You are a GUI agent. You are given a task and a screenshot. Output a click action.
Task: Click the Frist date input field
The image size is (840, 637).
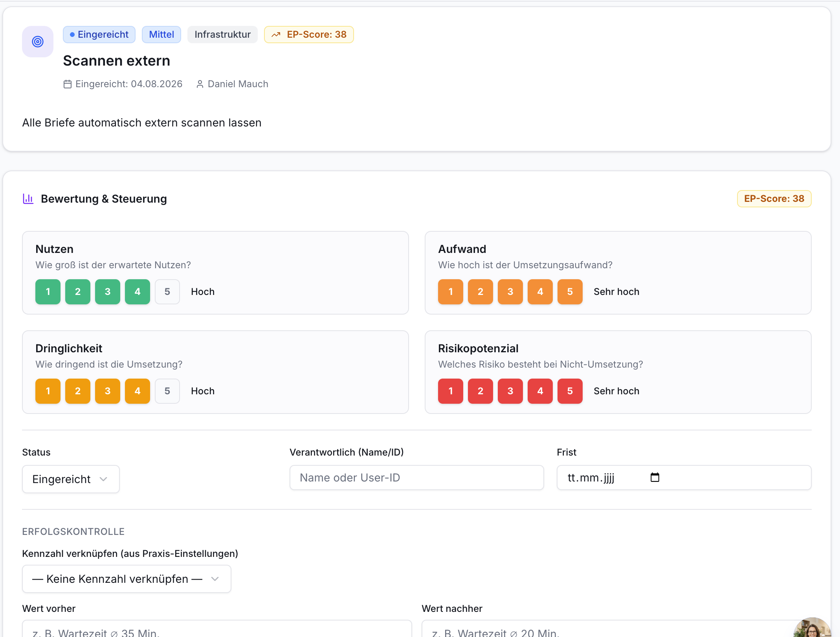[x=684, y=478]
